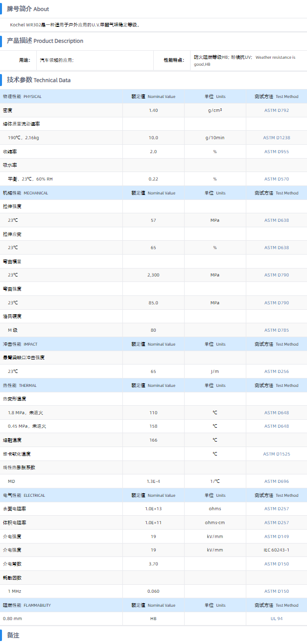Viewport: 307px width, 644px height.
Task: Select the ASTM D955 shrinkage test method
Action: (276, 152)
